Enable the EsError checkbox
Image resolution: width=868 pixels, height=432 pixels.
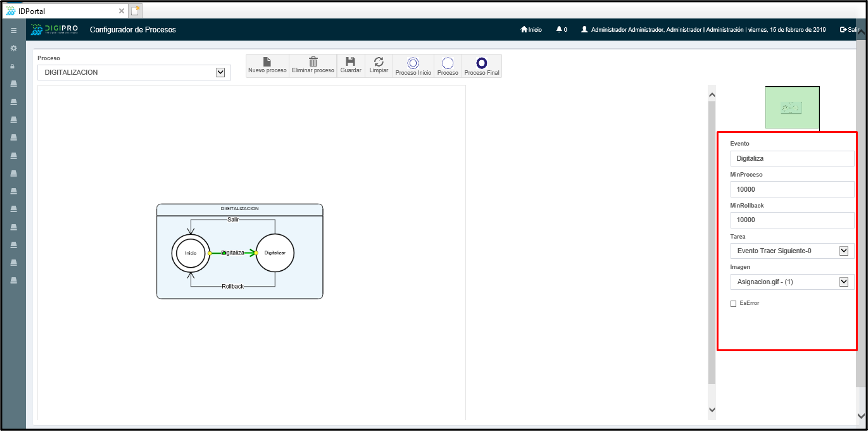[x=733, y=303]
